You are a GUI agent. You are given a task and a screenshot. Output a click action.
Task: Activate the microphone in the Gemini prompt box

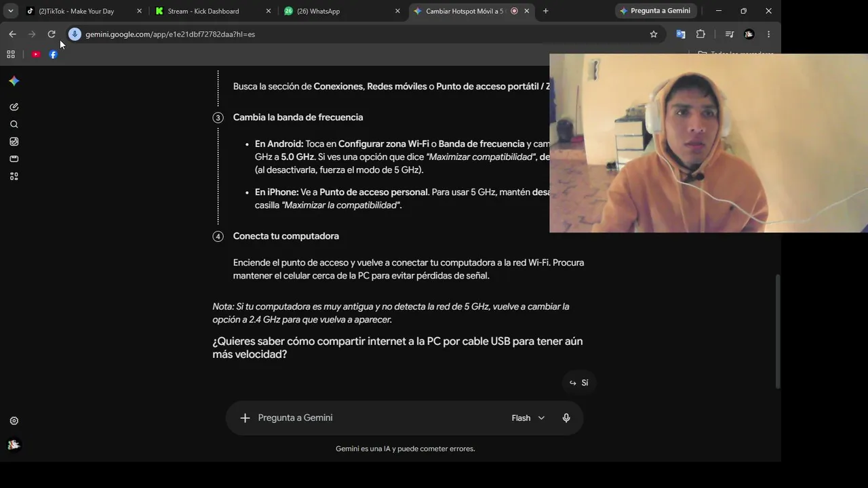[566, 418]
